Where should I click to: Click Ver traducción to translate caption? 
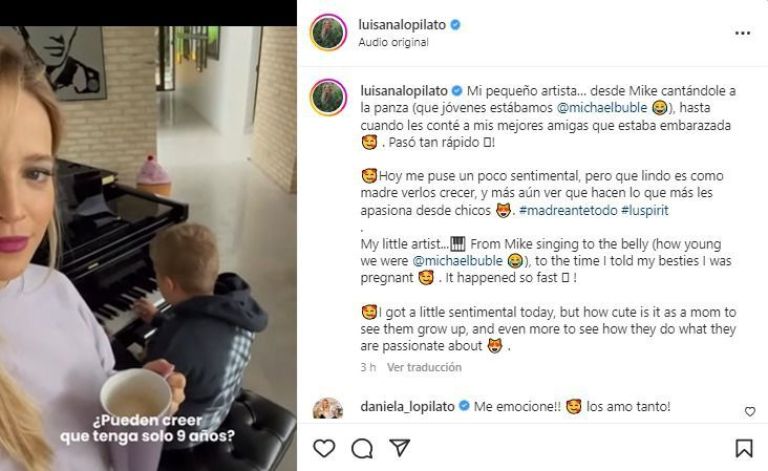424,367
